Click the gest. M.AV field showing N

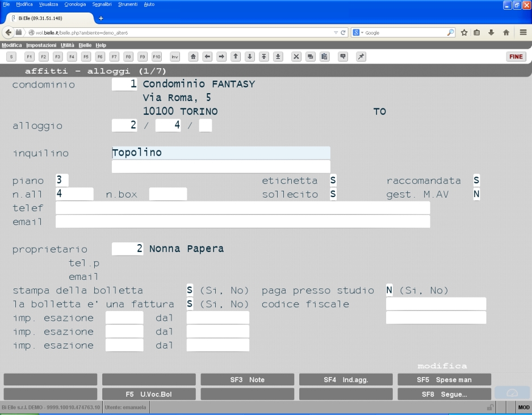point(476,194)
